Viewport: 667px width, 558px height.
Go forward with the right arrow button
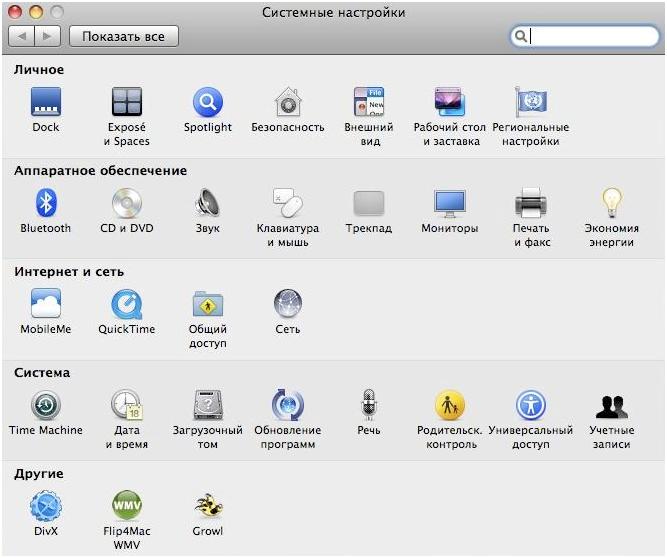click(x=48, y=36)
